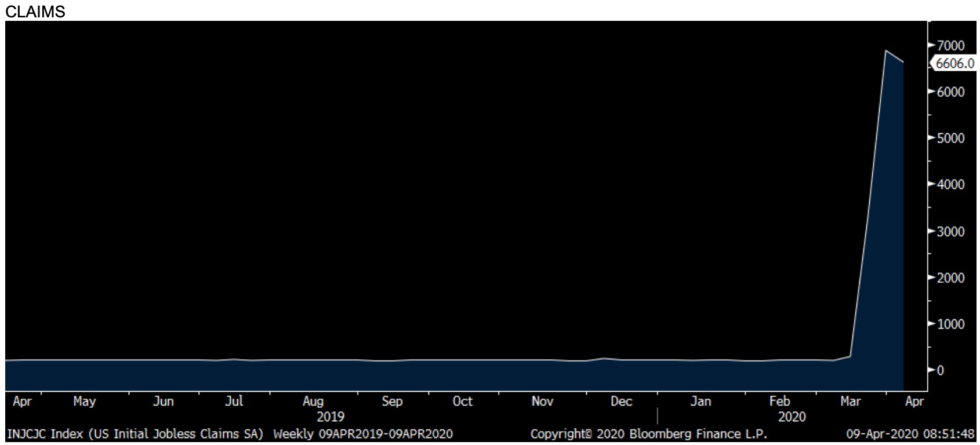Click the 6606.0 last value tag
The height and width of the screenshot is (445, 980).
[954, 64]
